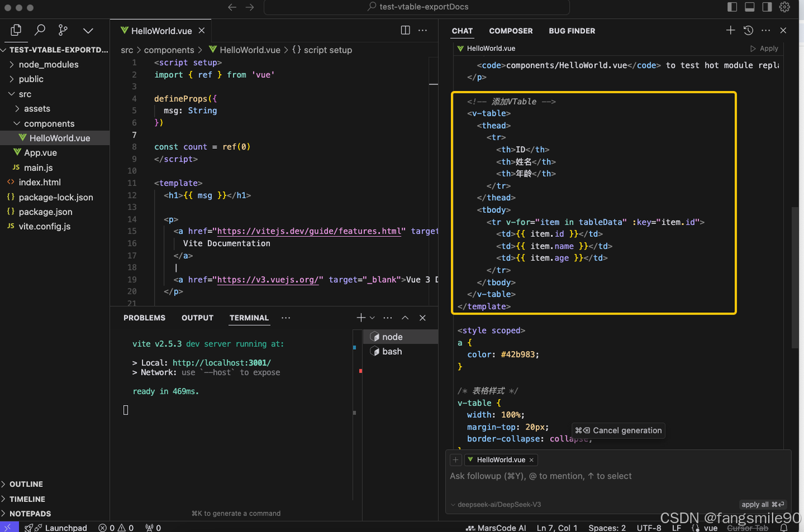
Task: Maximize the panel with the caret icon
Action: 405,318
